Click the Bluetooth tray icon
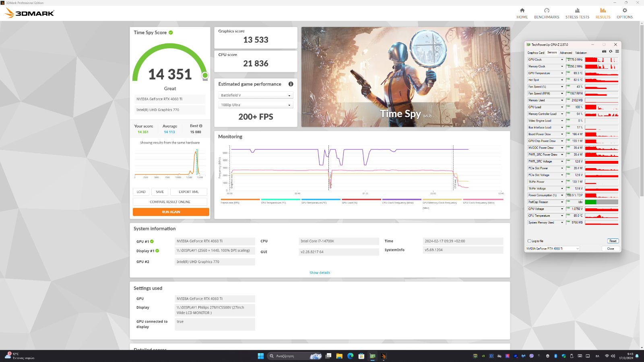 tap(555, 356)
